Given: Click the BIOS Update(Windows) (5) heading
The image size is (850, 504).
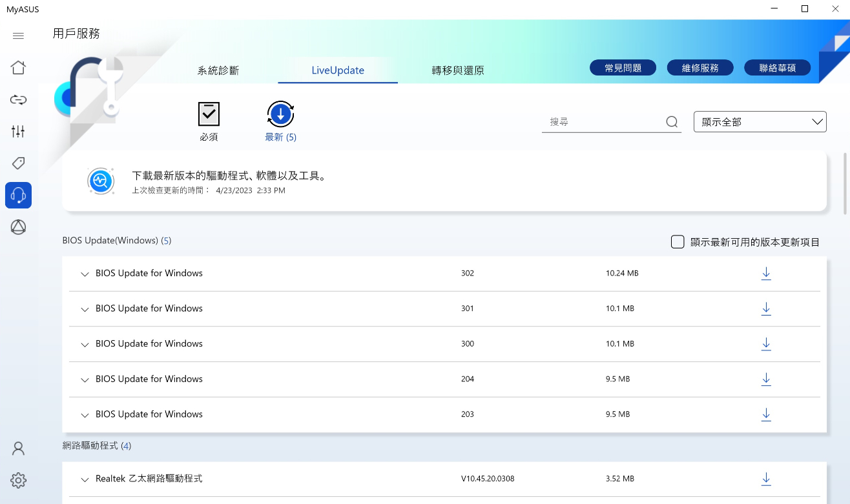Looking at the screenshot, I should (117, 241).
